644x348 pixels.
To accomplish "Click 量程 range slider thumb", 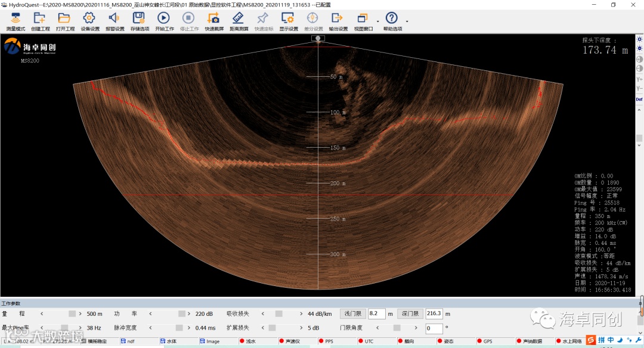I will click(x=72, y=313).
